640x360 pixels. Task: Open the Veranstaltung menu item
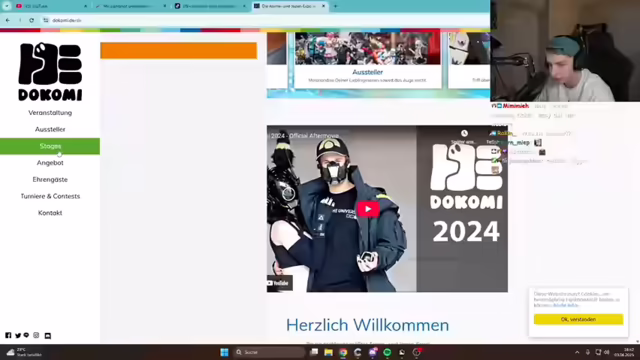(x=50, y=113)
